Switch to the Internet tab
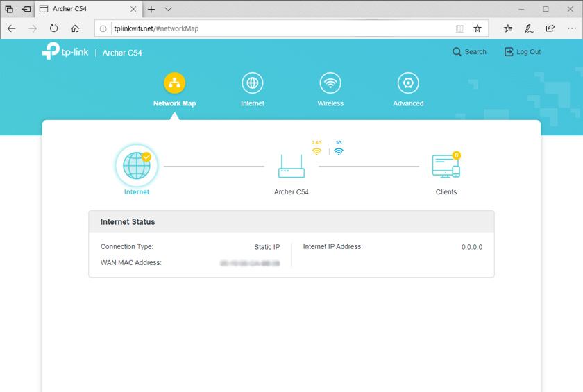 [253, 90]
